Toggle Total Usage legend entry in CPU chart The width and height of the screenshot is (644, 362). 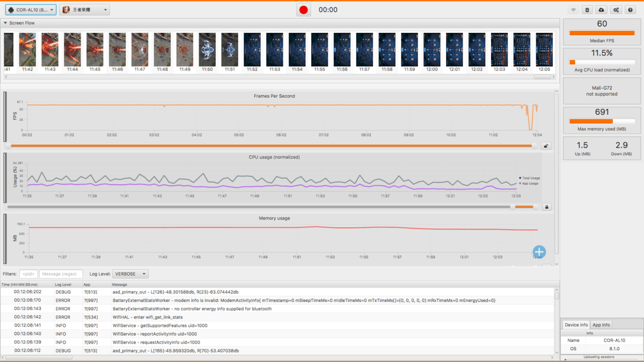click(x=530, y=178)
